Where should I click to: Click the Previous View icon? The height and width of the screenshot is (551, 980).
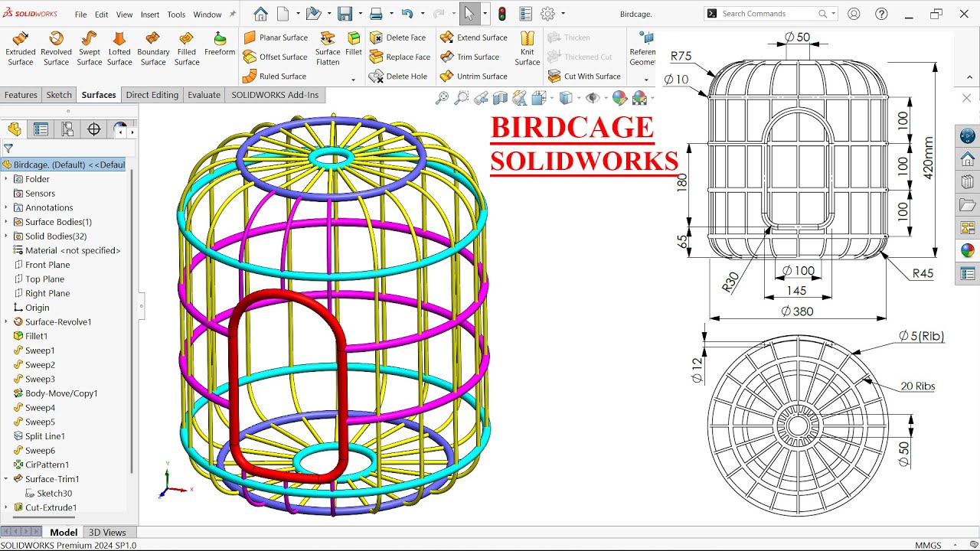click(481, 98)
